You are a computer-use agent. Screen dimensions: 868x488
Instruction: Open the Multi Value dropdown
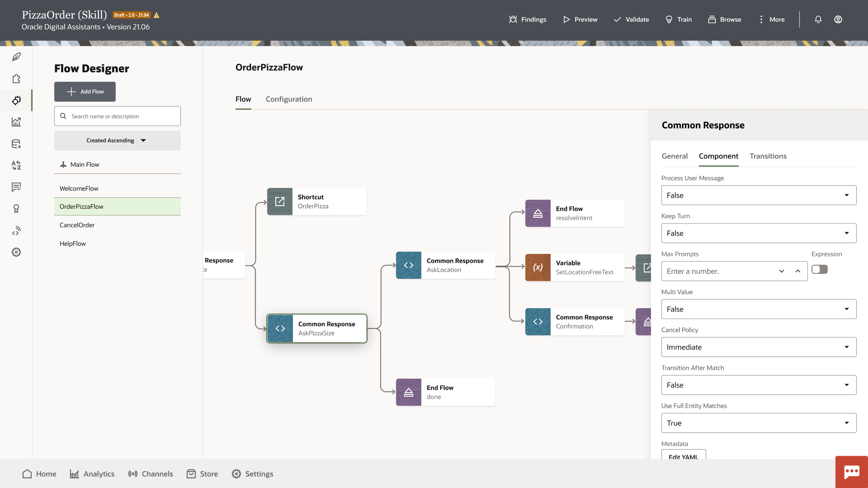click(x=759, y=309)
